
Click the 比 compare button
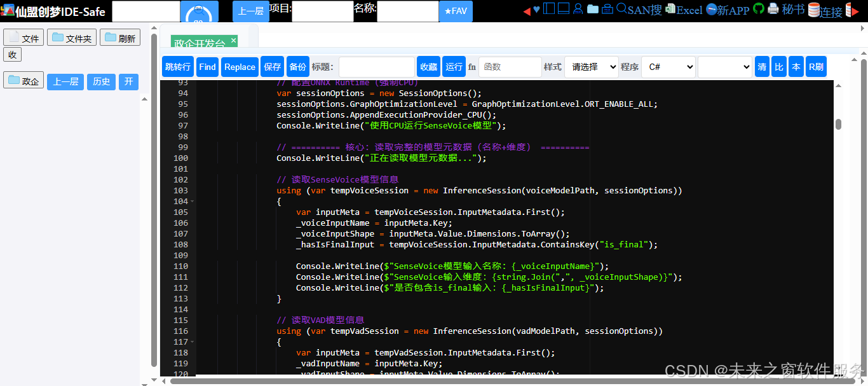(x=779, y=67)
